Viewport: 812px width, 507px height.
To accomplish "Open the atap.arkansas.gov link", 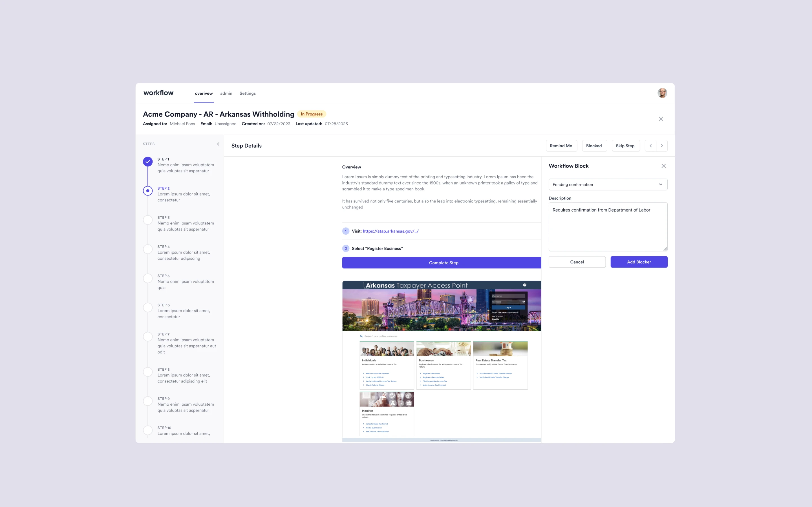I will point(390,231).
